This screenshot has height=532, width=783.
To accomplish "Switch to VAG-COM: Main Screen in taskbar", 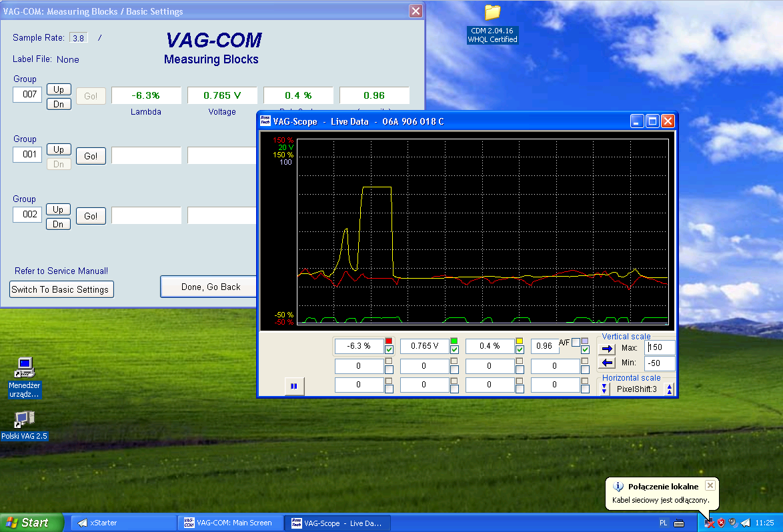I will click(x=229, y=523).
